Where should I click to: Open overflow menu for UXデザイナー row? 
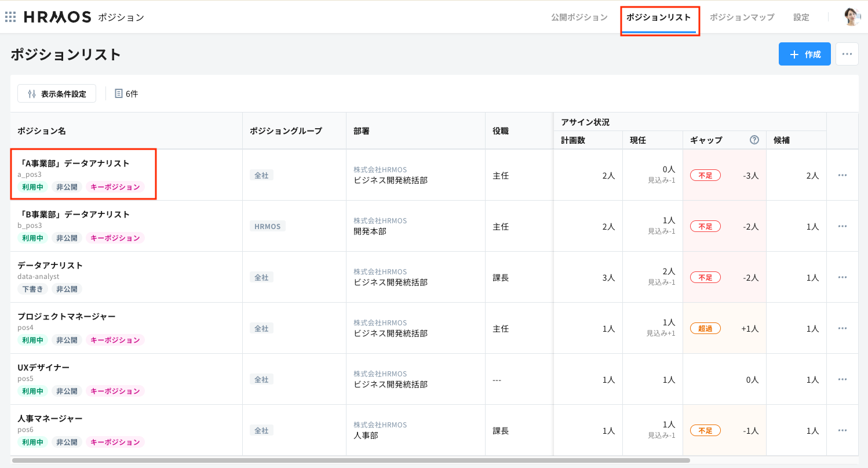point(842,379)
